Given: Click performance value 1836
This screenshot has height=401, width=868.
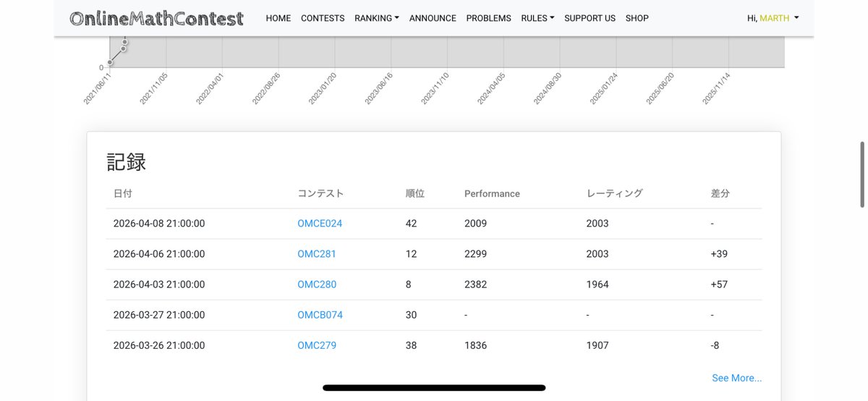Looking at the screenshot, I should tap(475, 345).
